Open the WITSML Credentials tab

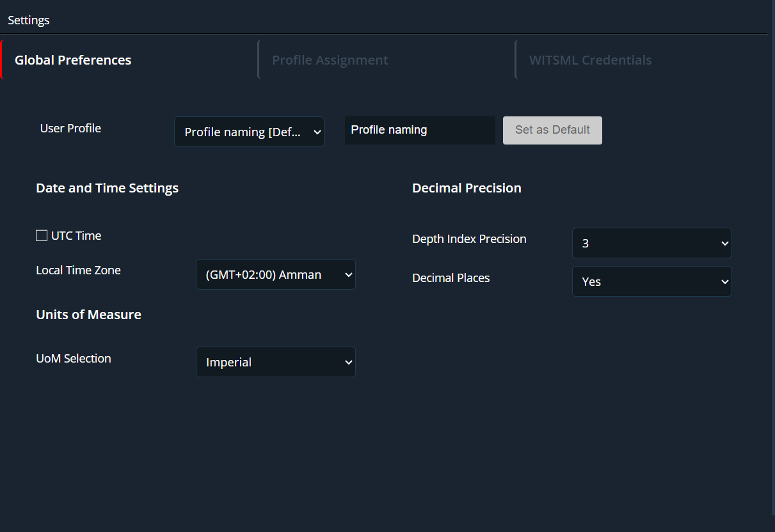tap(590, 60)
